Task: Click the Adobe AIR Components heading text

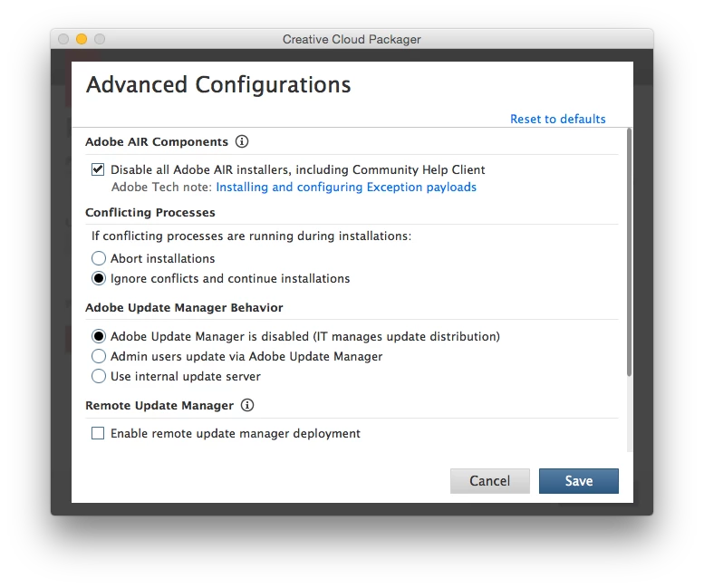Action: (157, 142)
